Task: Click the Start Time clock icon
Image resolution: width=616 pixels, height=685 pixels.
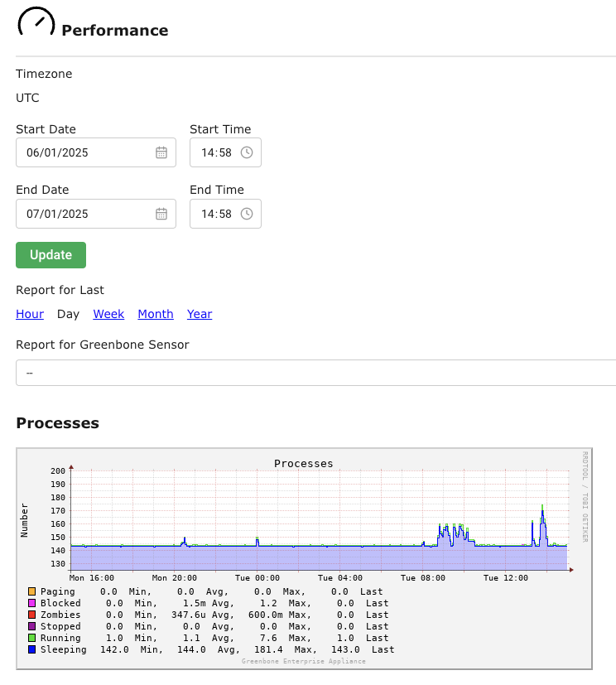Action: (247, 152)
